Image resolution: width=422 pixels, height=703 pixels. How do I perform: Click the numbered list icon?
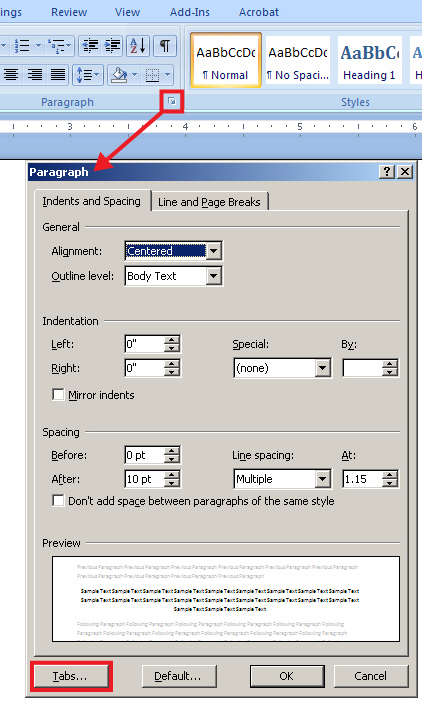(x=22, y=46)
